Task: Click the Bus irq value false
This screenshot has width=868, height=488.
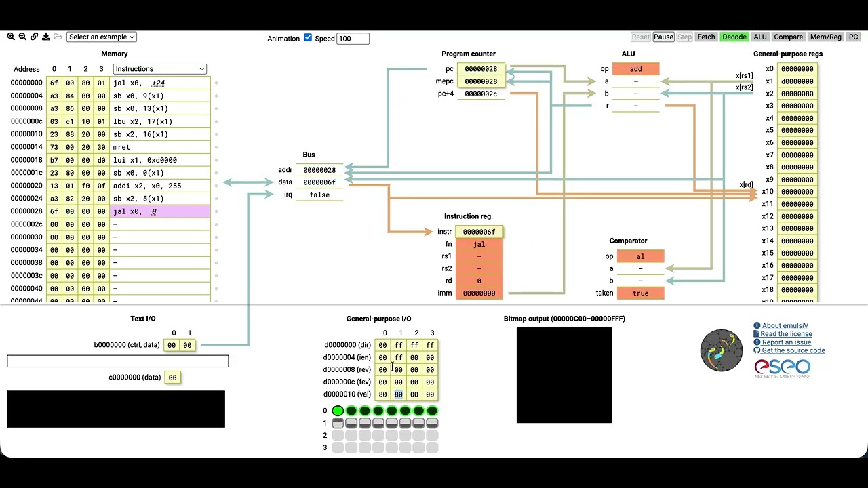Action: 319,195
